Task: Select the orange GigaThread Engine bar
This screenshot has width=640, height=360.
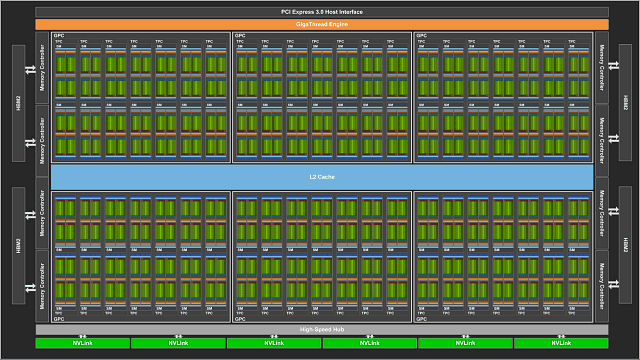Action: pyautogui.click(x=322, y=24)
